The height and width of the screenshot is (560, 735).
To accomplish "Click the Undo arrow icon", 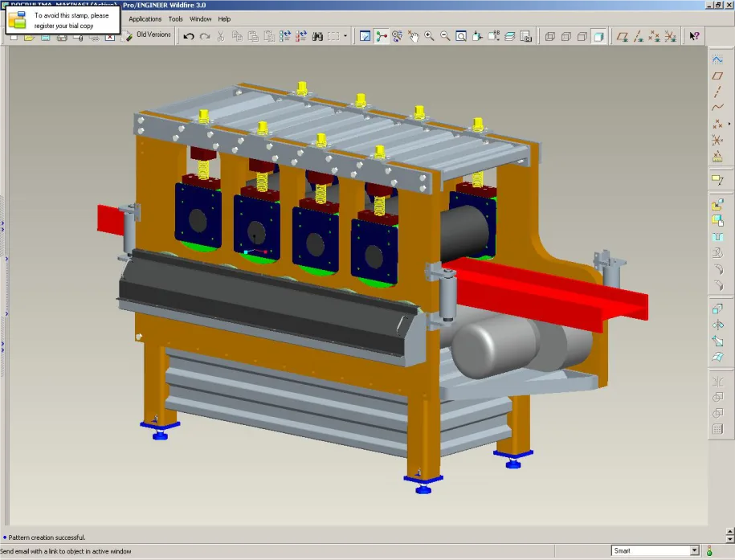I will pos(189,36).
